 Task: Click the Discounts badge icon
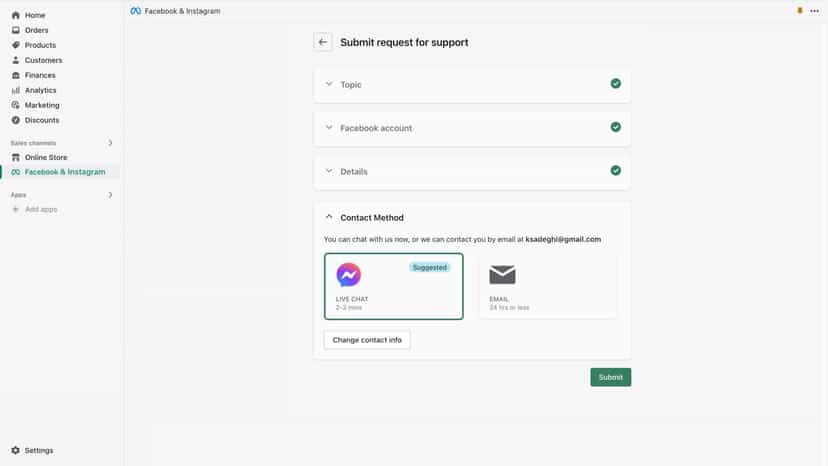click(x=15, y=120)
